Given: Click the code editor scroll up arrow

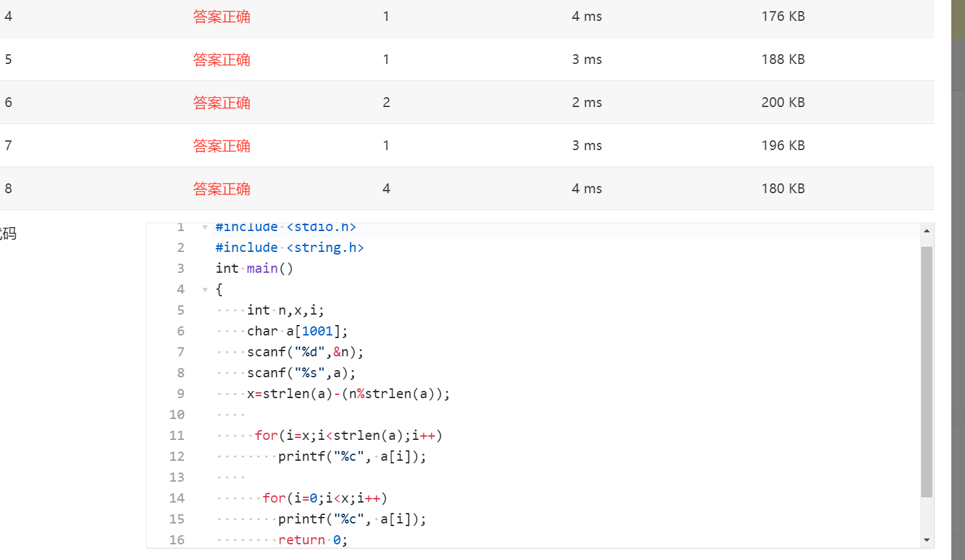Looking at the screenshot, I should coord(926,231).
